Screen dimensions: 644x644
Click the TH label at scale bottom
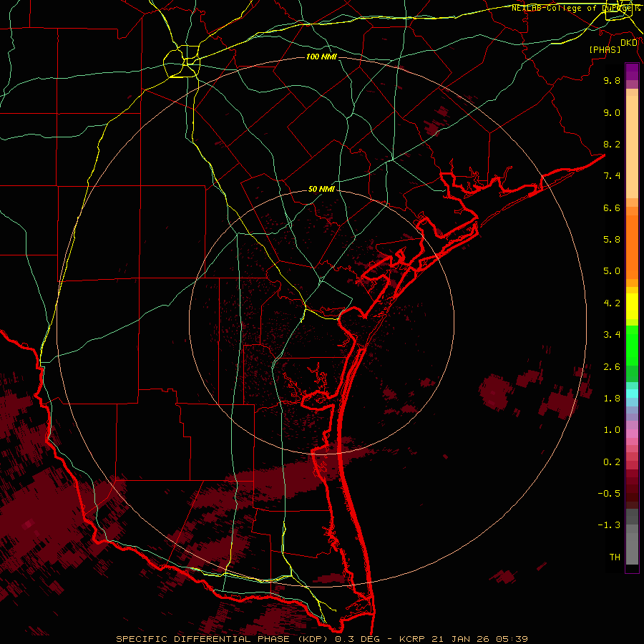[615, 557]
